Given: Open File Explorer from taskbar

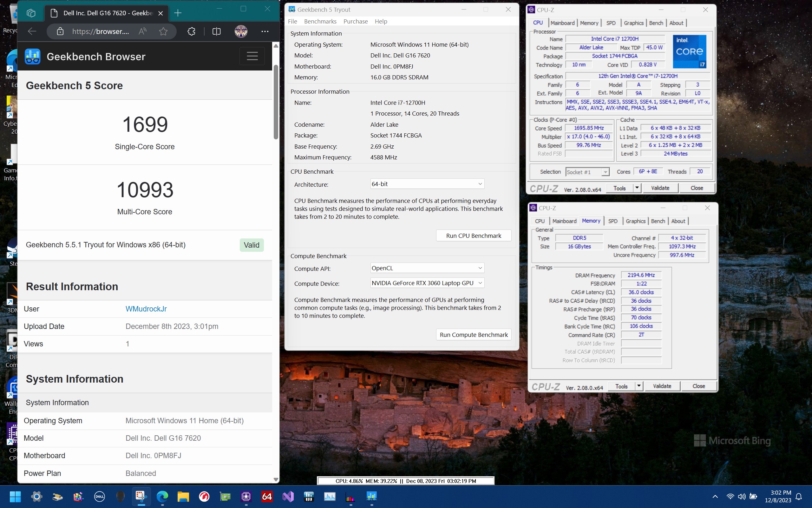Looking at the screenshot, I should pyautogui.click(x=183, y=496).
